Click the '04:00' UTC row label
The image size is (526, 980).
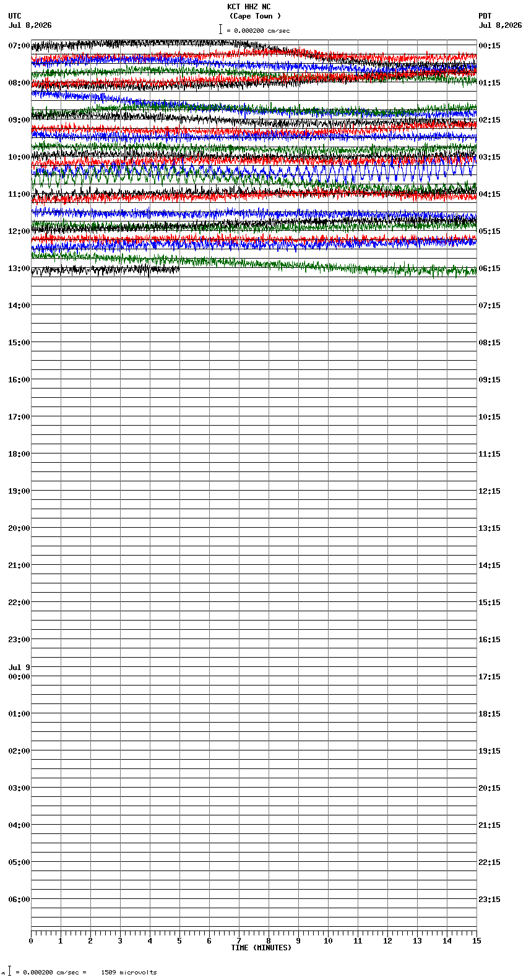pos(19,825)
